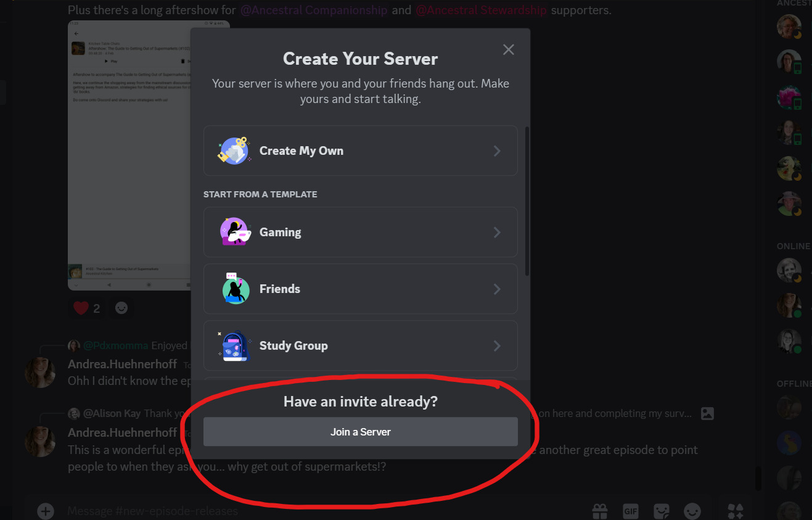812x520 pixels.
Task: Click the gift icon in message bar
Action: click(x=599, y=511)
